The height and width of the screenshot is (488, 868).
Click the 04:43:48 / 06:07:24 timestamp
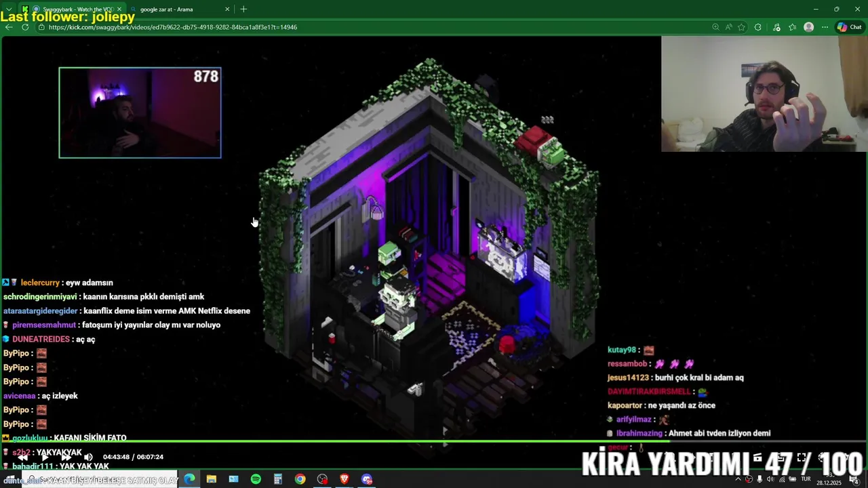click(133, 457)
